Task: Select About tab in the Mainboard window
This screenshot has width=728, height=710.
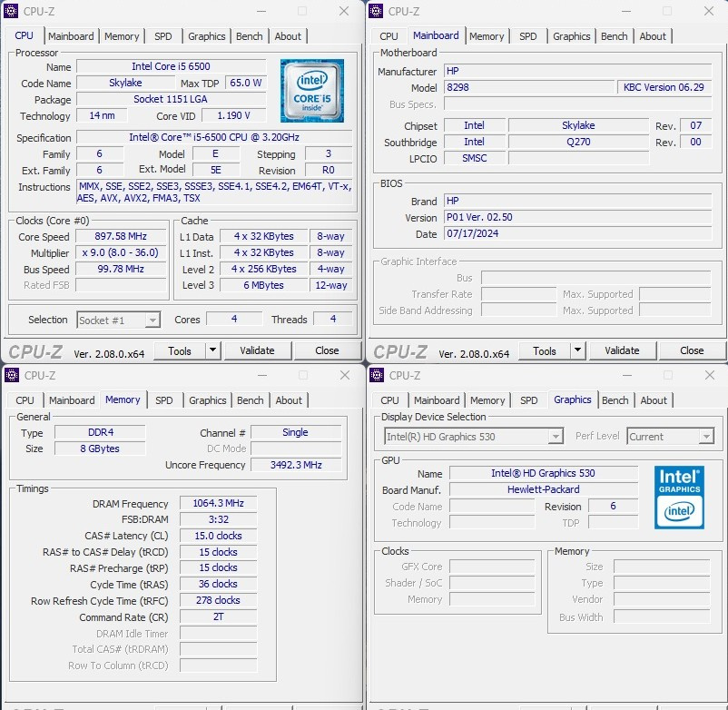Action: coord(653,36)
